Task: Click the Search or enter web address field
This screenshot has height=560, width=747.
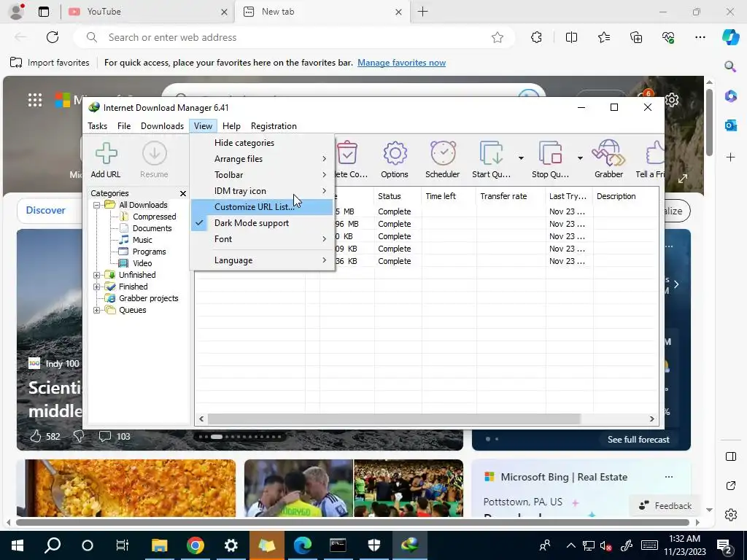Action: point(293,37)
